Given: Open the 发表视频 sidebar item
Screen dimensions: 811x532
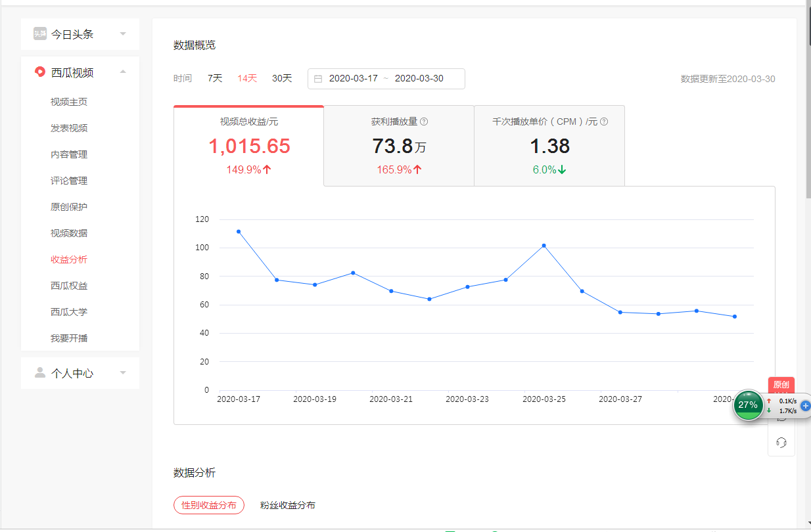Looking at the screenshot, I should pyautogui.click(x=69, y=128).
